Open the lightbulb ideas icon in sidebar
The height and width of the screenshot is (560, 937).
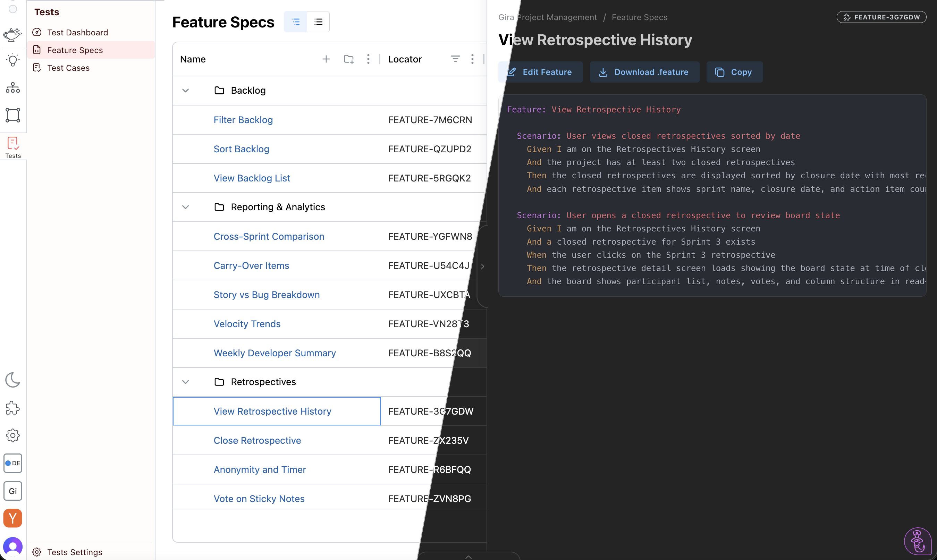tap(13, 60)
